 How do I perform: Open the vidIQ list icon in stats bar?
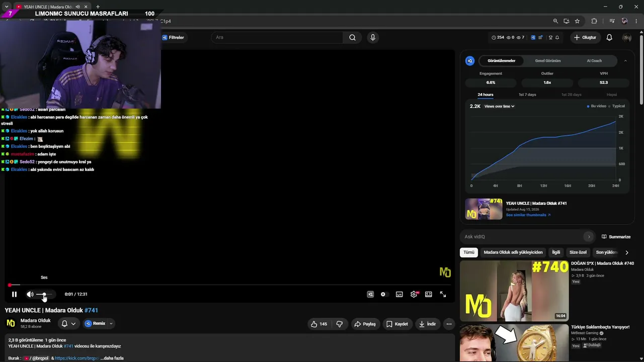click(541, 37)
